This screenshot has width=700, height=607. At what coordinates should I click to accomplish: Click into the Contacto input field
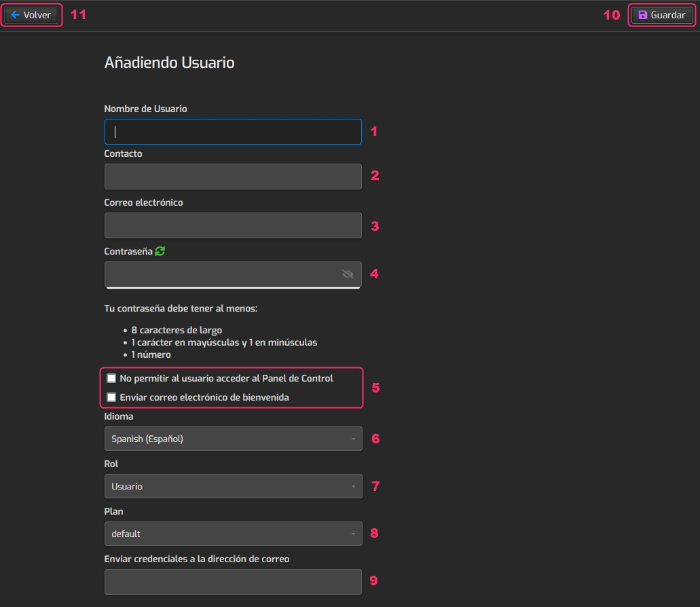pyautogui.click(x=233, y=177)
